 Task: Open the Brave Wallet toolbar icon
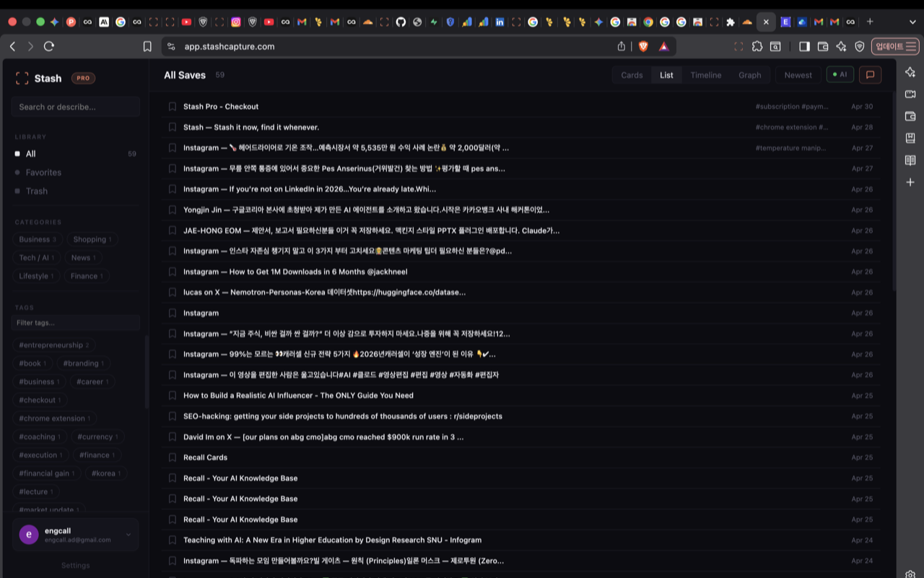pos(823,46)
